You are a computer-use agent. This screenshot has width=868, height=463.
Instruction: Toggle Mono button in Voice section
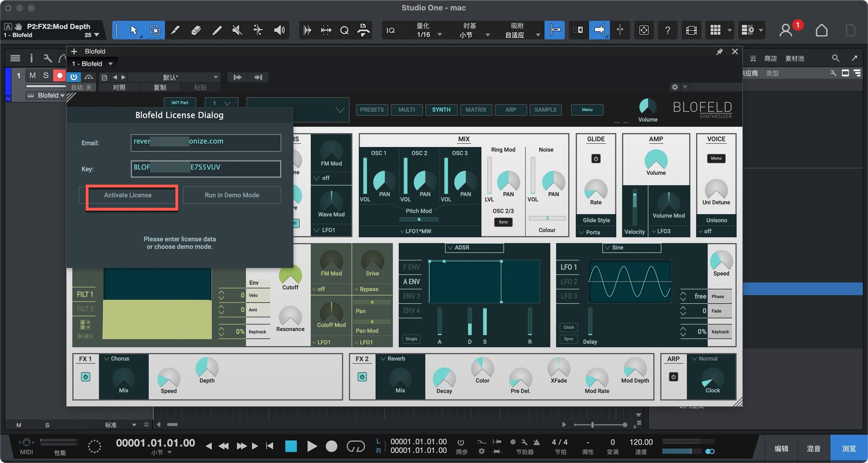(716, 158)
